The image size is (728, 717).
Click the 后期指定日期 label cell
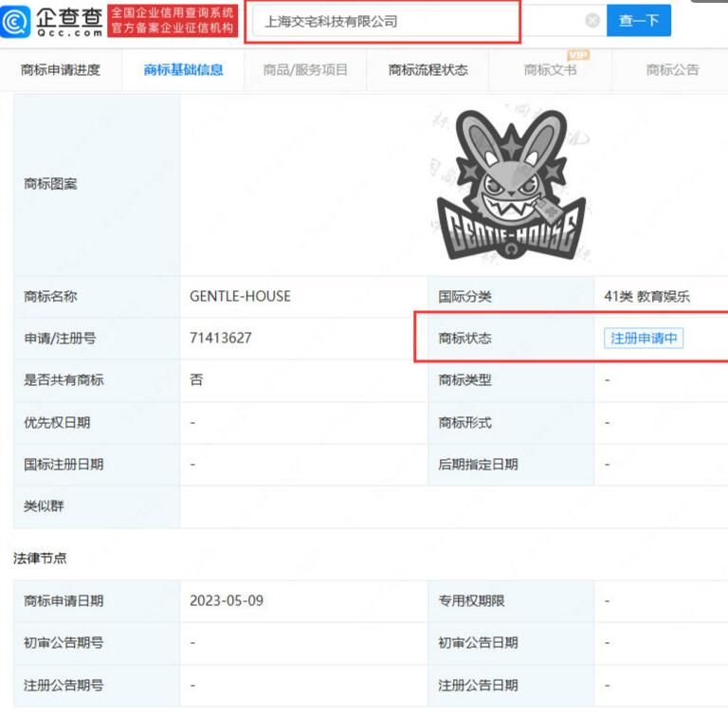click(511, 465)
